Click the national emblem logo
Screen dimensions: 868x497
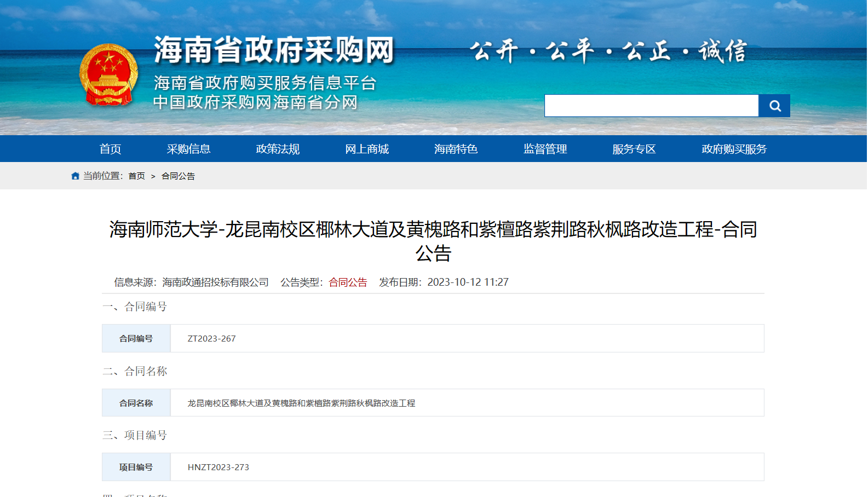pos(108,75)
